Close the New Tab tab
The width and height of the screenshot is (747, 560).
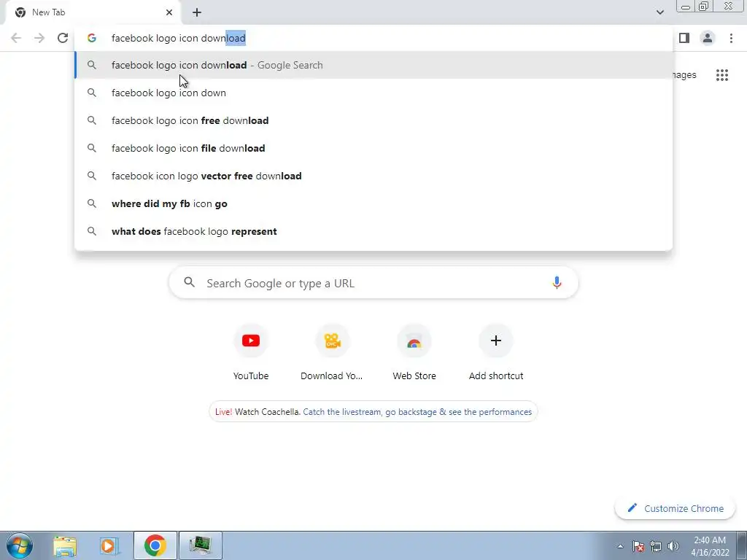coord(169,12)
